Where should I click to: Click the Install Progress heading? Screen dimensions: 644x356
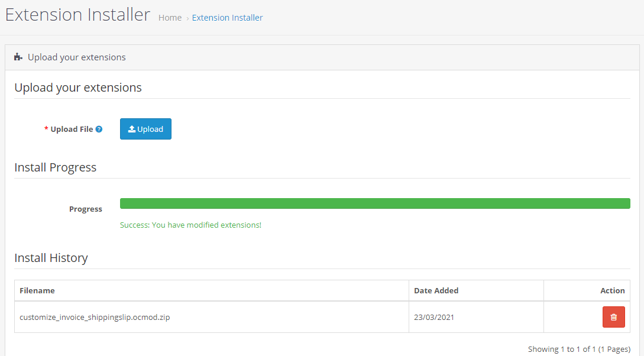tap(56, 167)
